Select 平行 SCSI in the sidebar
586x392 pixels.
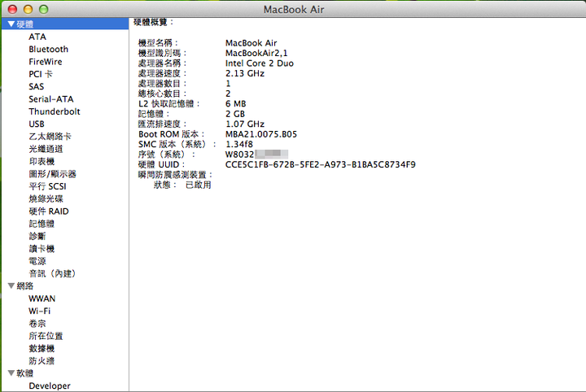[x=47, y=186]
